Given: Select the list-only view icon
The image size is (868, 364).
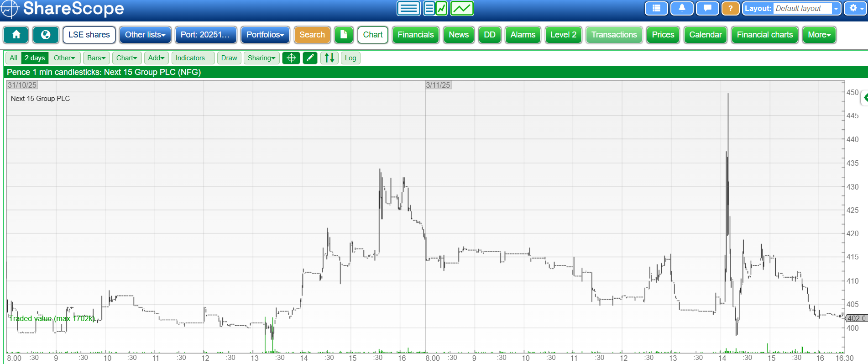Looking at the screenshot, I should coord(408,8).
